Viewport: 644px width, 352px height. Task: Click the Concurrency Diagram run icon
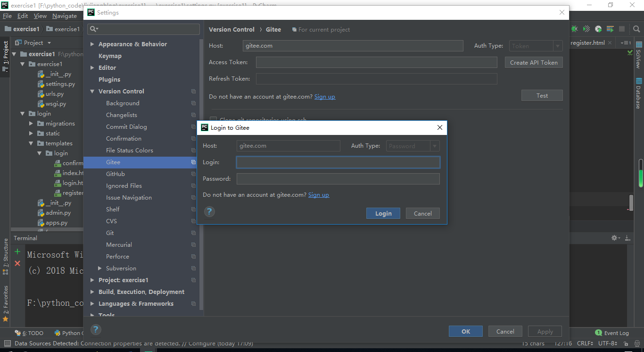[x=610, y=29]
